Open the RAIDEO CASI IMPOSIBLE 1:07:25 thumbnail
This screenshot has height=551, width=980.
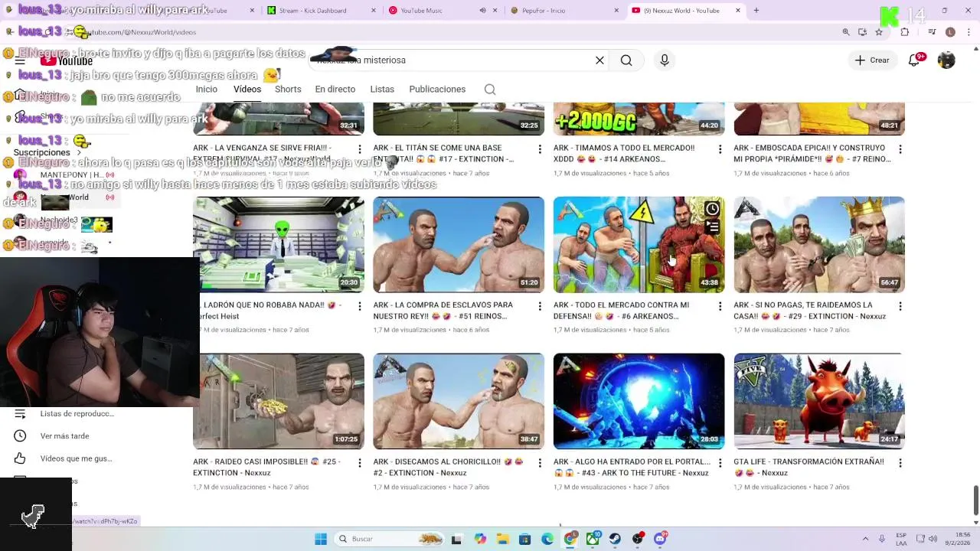279,401
